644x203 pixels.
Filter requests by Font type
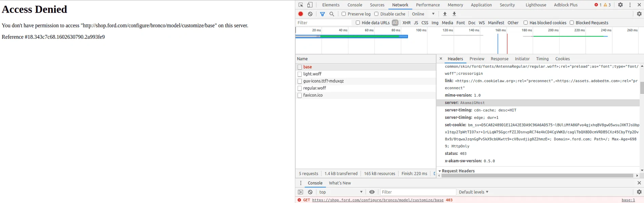460,23
